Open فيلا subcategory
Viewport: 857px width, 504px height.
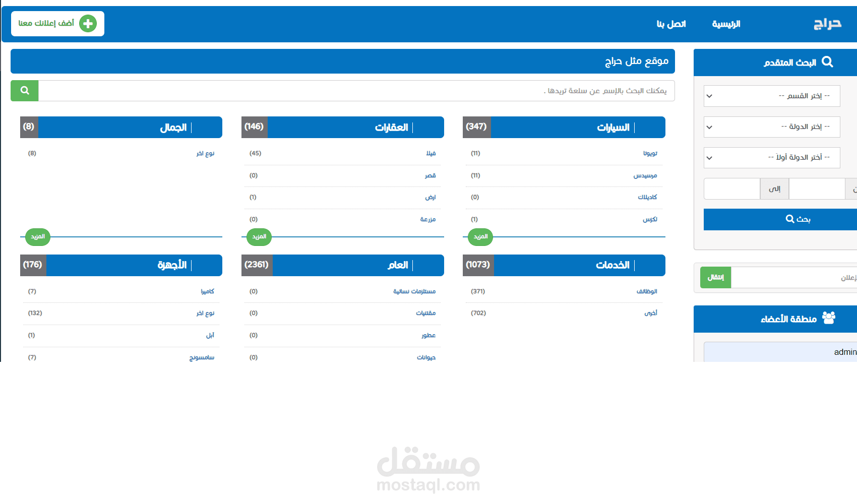click(x=431, y=153)
